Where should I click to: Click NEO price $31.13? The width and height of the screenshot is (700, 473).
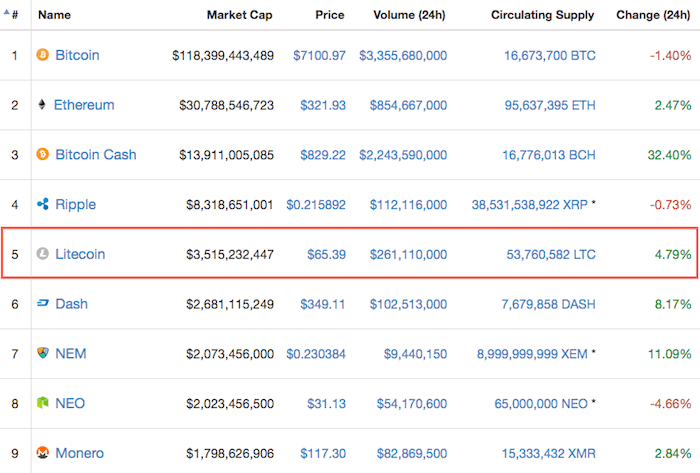tap(326, 403)
